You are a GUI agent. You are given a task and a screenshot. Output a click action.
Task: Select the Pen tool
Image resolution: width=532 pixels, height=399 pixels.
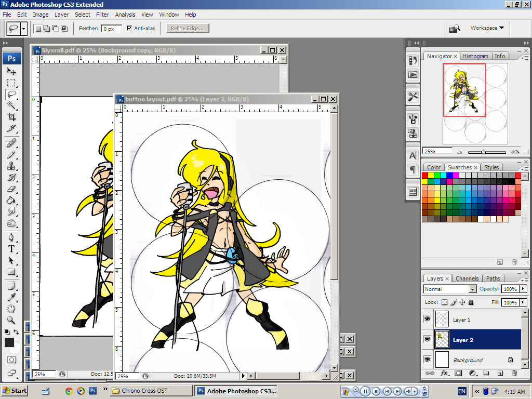point(11,237)
